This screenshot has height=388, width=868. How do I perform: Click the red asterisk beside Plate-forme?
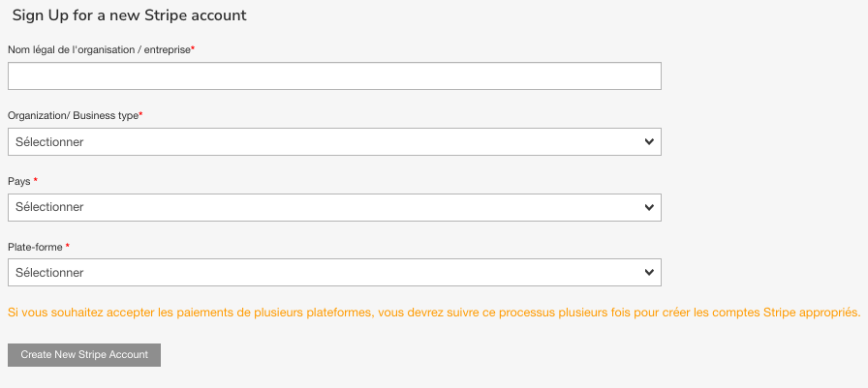click(68, 246)
